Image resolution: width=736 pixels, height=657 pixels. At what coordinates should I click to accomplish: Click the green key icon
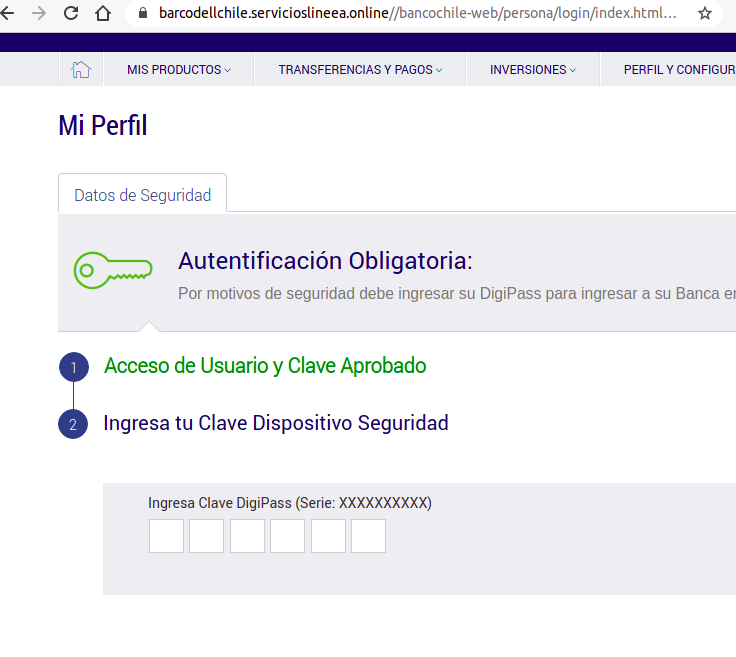point(113,270)
